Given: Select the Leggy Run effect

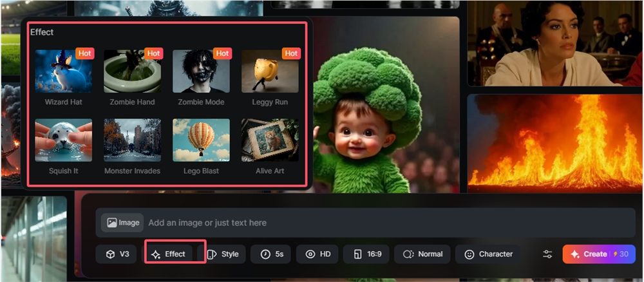Looking at the screenshot, I should 270,71.
